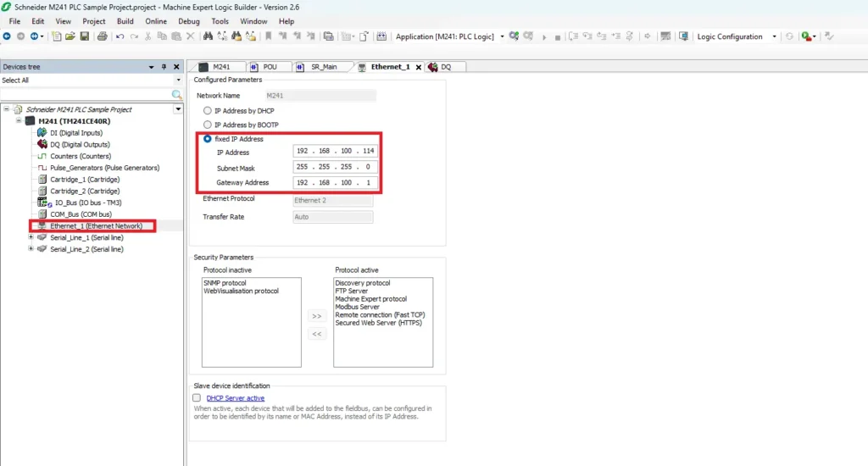Select IP Address by BOOTP radio button
The height and width of the screenshot is (466, 868).
point(208,125)
